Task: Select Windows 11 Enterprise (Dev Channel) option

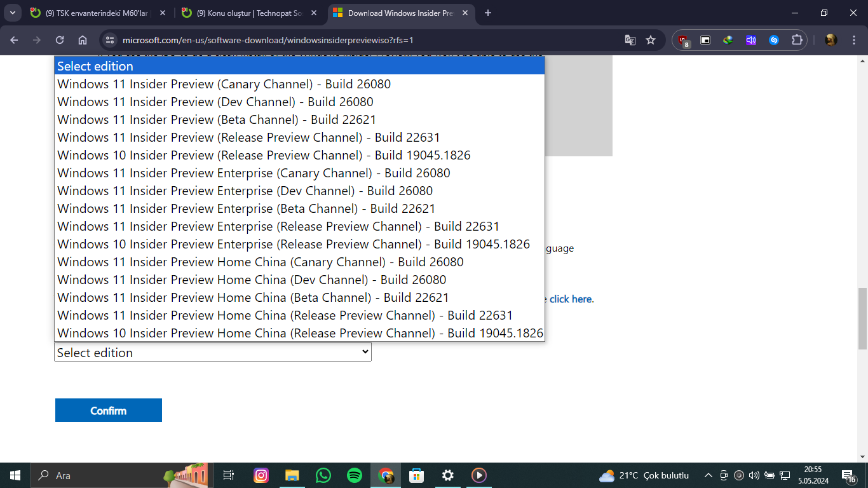Action: tap(299, 191)
